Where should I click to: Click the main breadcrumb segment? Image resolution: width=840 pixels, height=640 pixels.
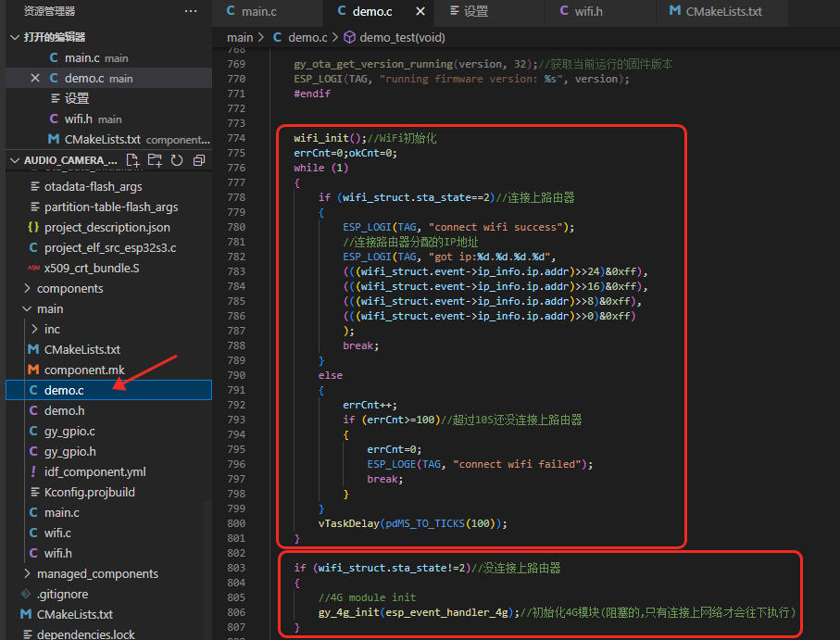point(240,37)
